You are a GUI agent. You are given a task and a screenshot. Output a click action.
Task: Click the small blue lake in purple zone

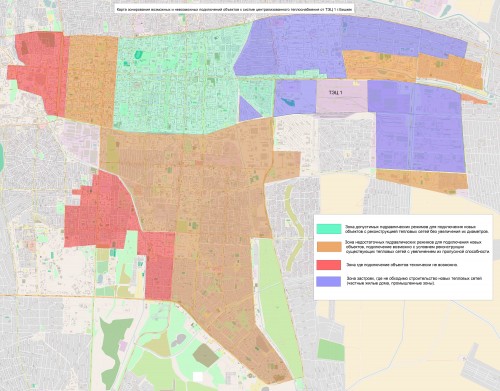[x=288, y=102]
